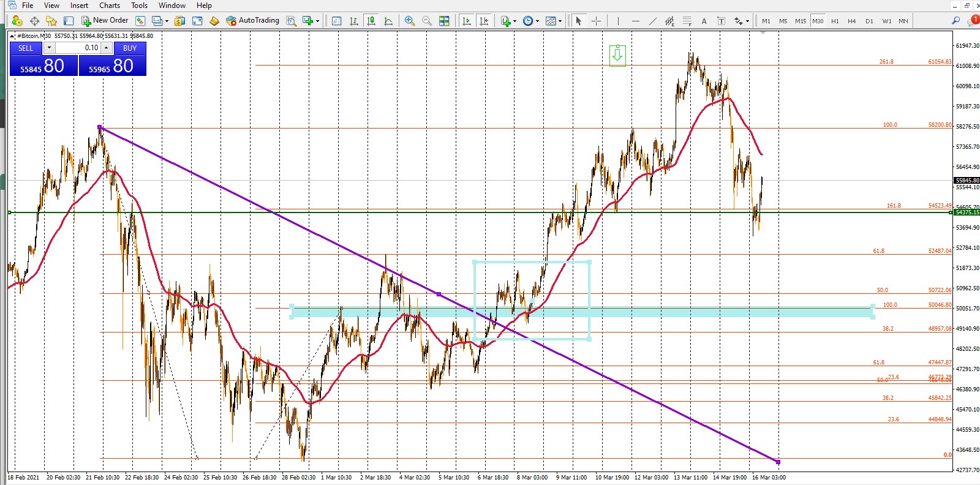Open the chat notifications icon
Viewport: 980px width, 485px height.
[x=973, y=21]
